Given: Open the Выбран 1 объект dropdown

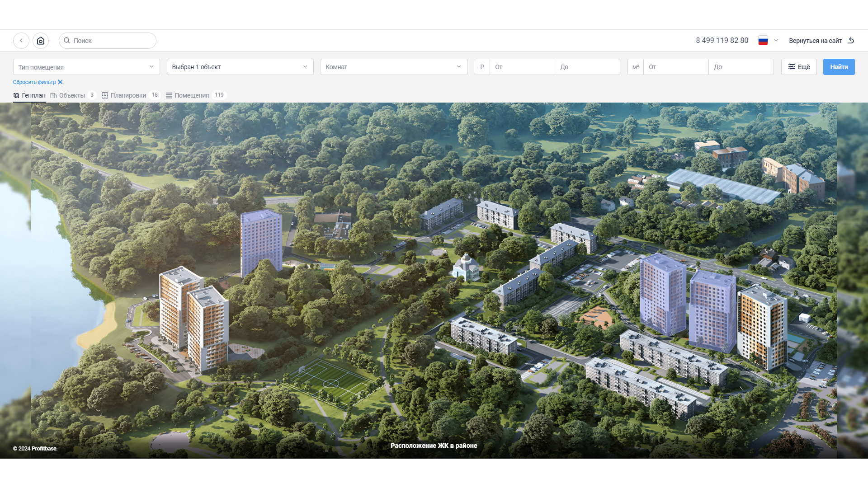Looking at the screenshot, I should pos(240,67).
